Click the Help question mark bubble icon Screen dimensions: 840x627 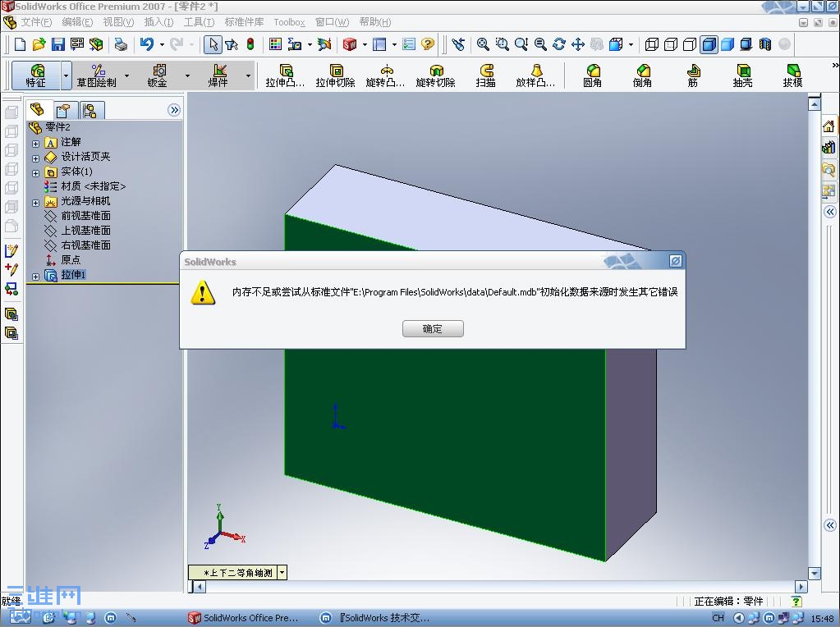point(428,44)
